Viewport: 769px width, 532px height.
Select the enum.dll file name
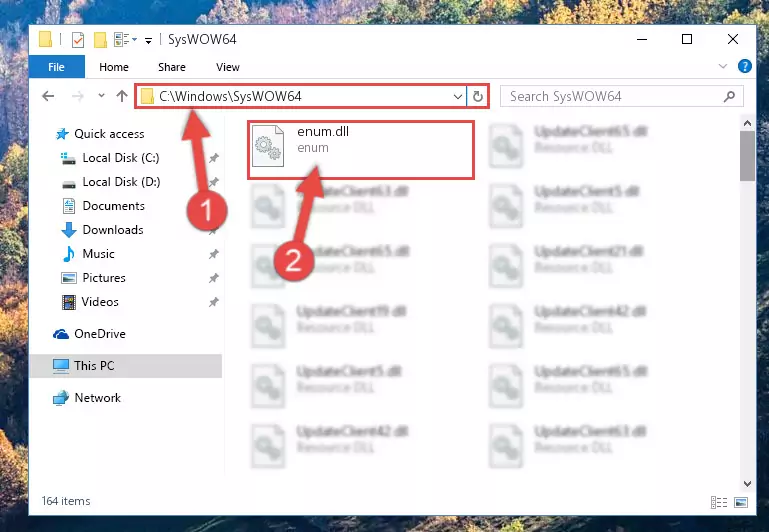click(323, 131)
